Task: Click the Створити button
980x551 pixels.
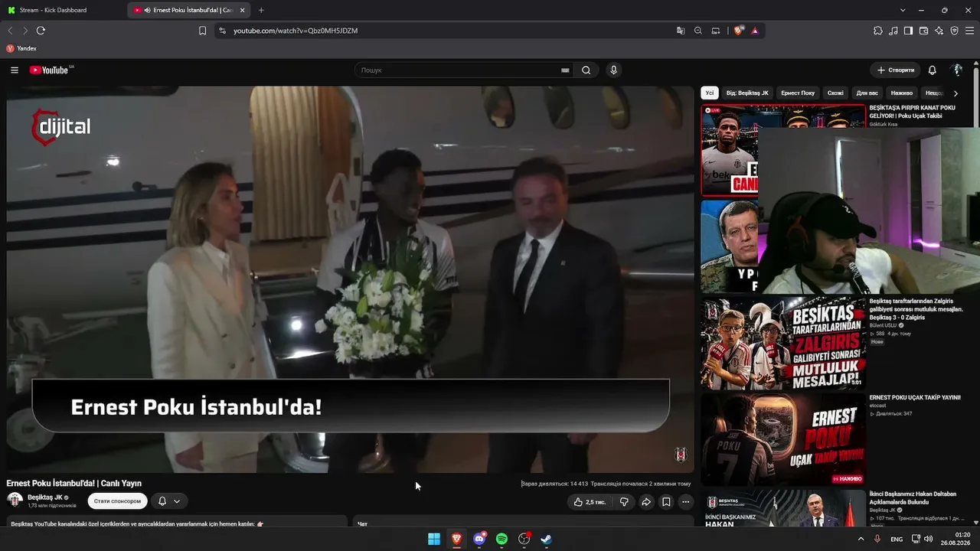Action: [x=895, y=70]
